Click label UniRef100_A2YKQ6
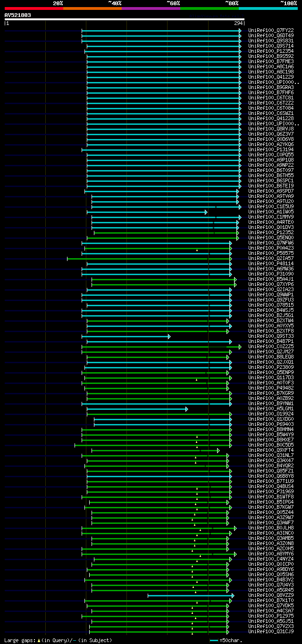The width and height of the screenshot is (302, 644). [x=271, y=144]
